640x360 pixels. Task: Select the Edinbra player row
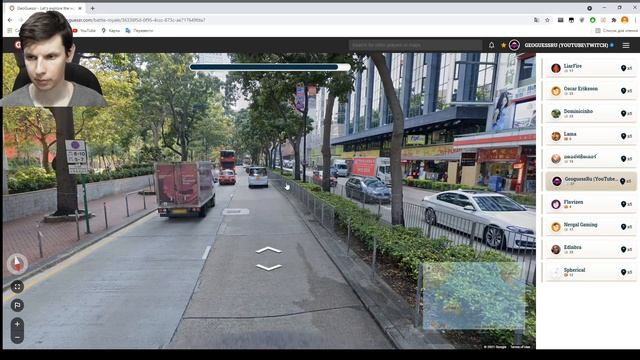pos(590,249)
